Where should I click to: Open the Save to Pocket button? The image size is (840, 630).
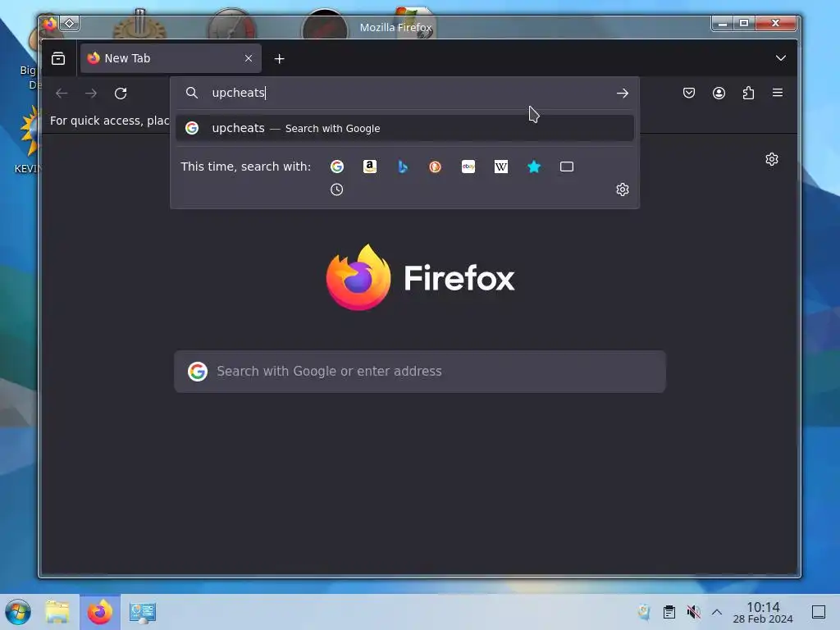(x=689, y=94)
